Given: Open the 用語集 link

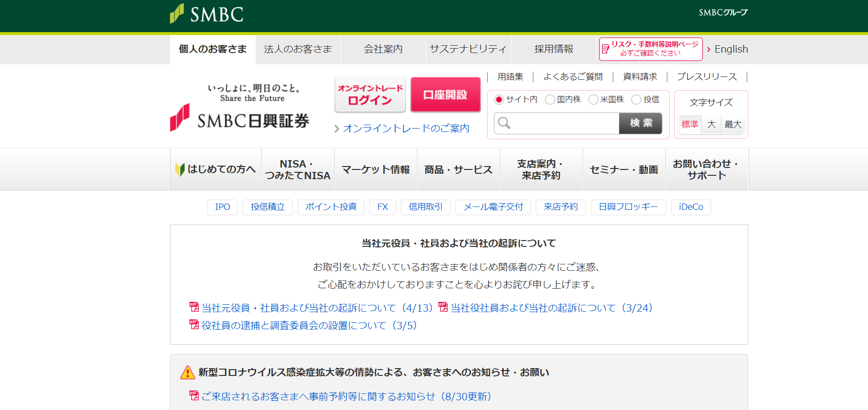Looking at the screenshot, I should click(x=510, y=77).
